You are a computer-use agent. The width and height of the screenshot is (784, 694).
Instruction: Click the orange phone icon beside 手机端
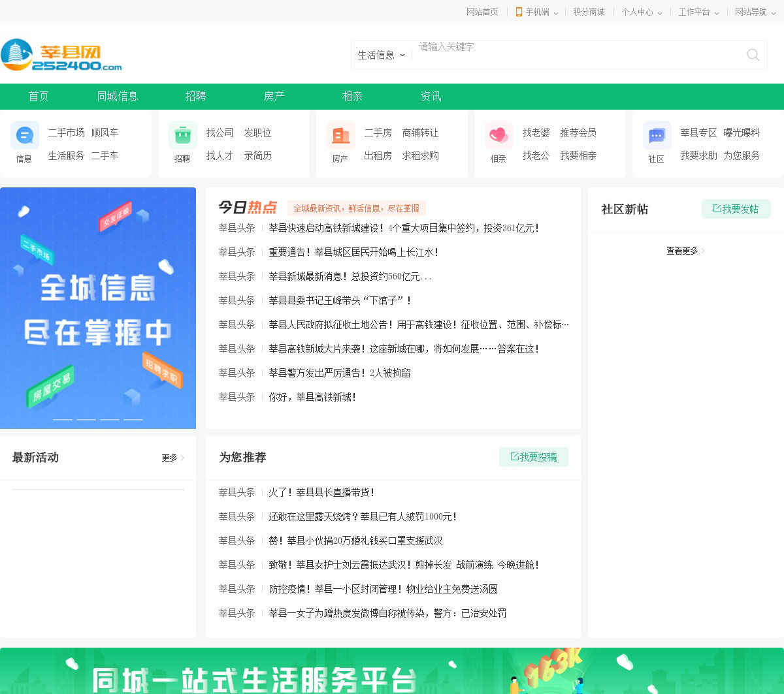click(519, 12)
